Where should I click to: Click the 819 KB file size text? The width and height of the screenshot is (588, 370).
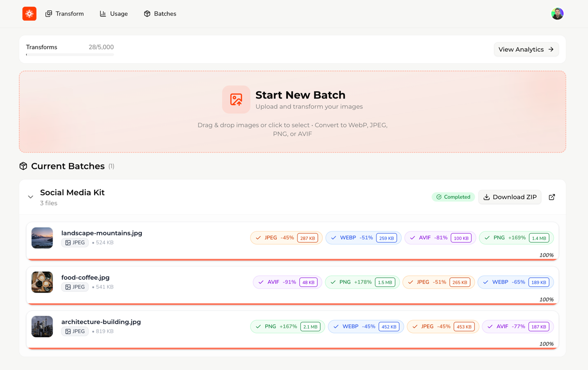point(104,331)
